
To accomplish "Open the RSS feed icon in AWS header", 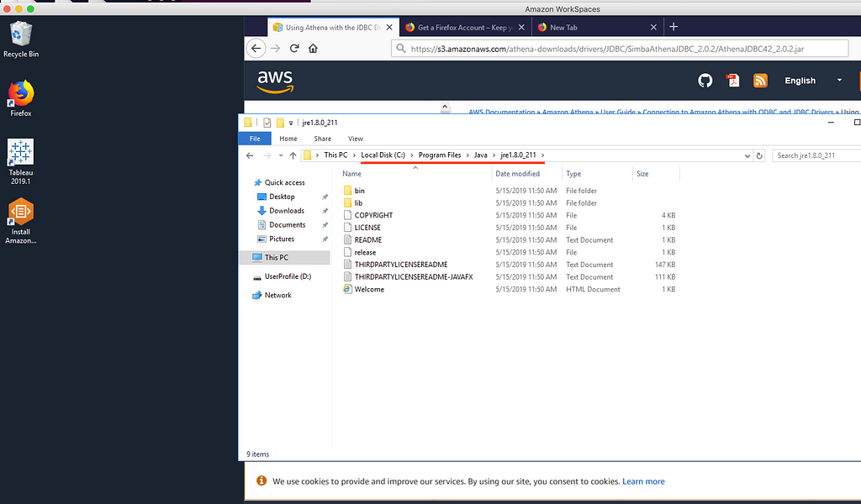I will click(x=760, y=81).
